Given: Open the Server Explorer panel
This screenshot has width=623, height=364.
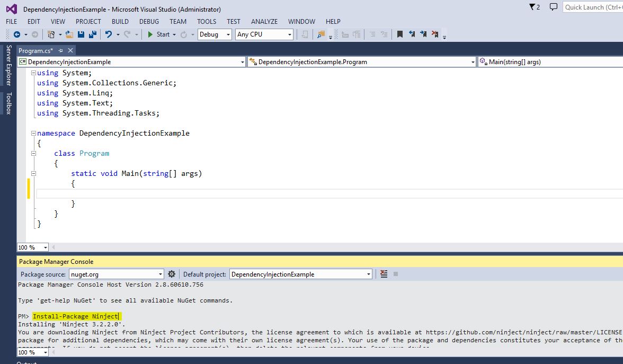Looking at the screenshot, I should coord(8,65).
